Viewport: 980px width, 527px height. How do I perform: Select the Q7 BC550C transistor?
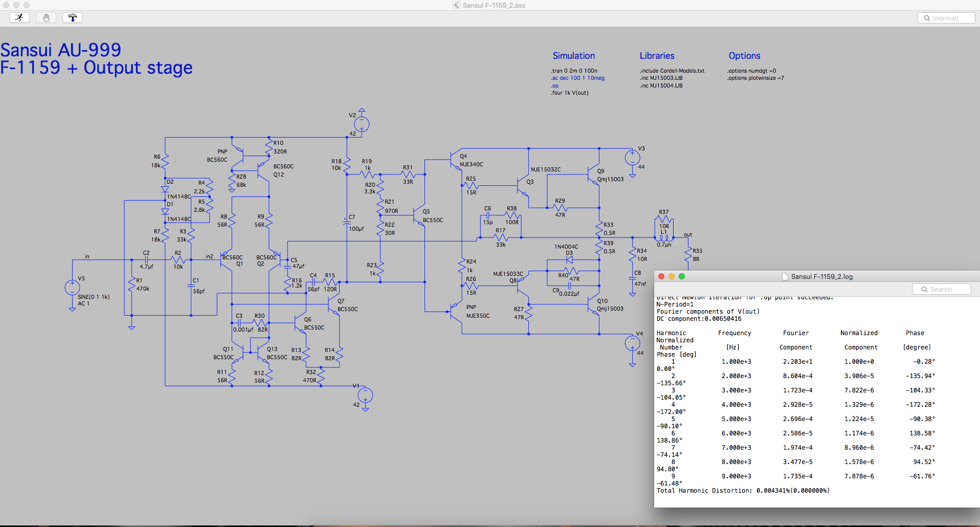333,305
